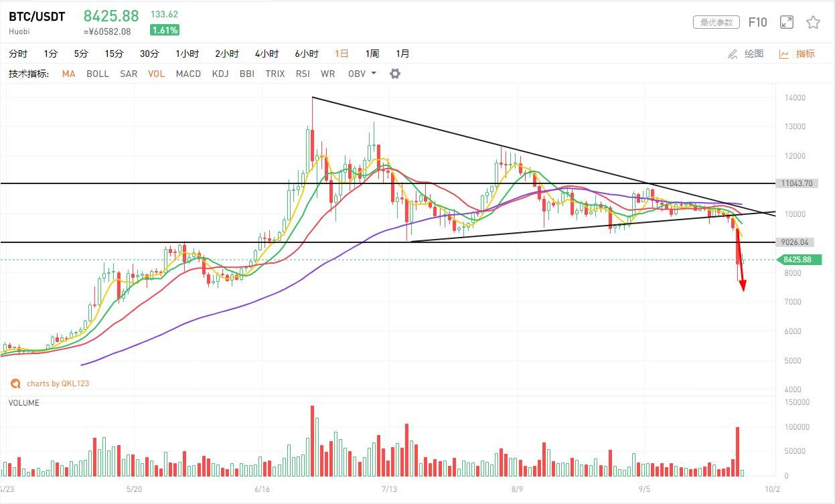Image resolution: width=835 pixels, height=504 pixels.
Task: Select the 1小时 interval
Action: (187, 54)
